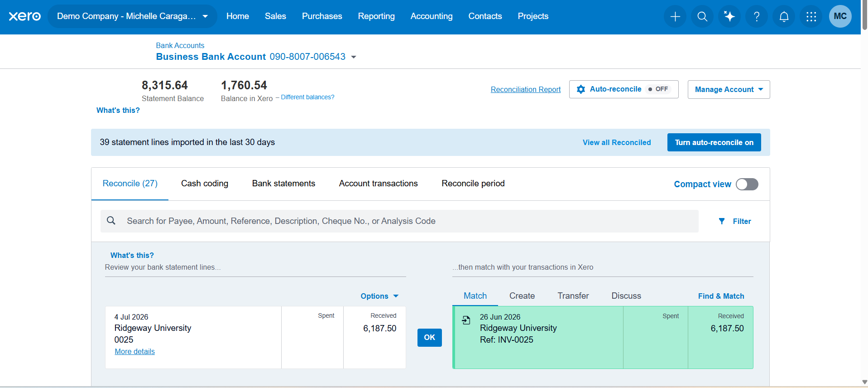
Task: Click Find & Match
Action: (x=721, y=296)
